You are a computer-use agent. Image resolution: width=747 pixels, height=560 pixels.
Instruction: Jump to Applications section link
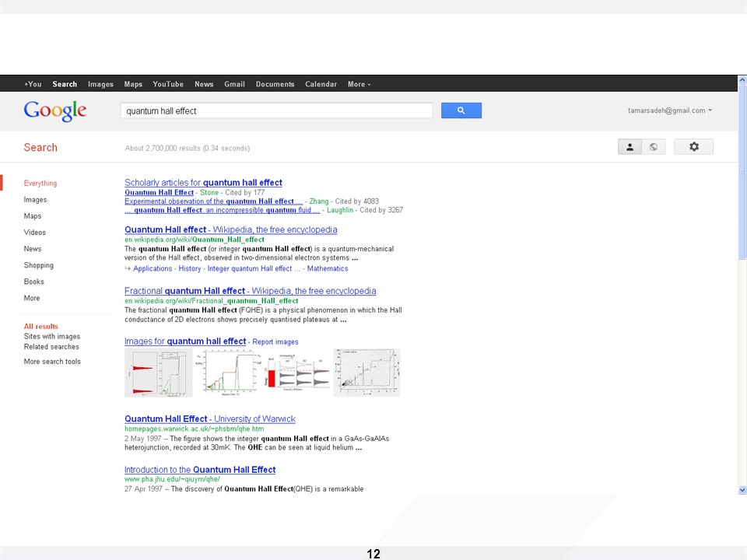pos(153,268)
